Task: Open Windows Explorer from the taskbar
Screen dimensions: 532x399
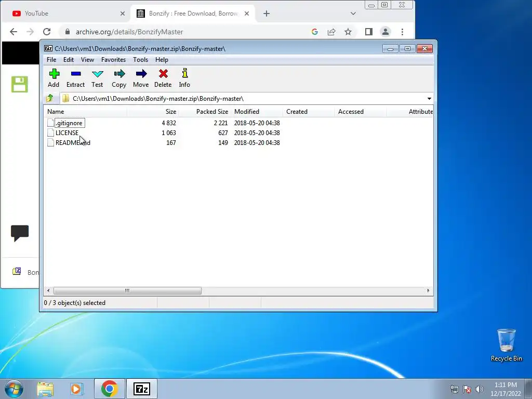Action: pyautogui.click(x=46, y=389)
